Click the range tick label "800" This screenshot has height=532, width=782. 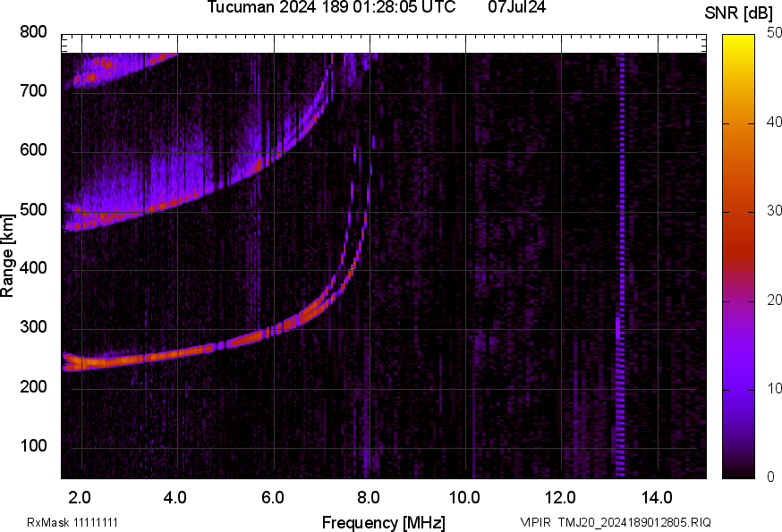[33, 32]
